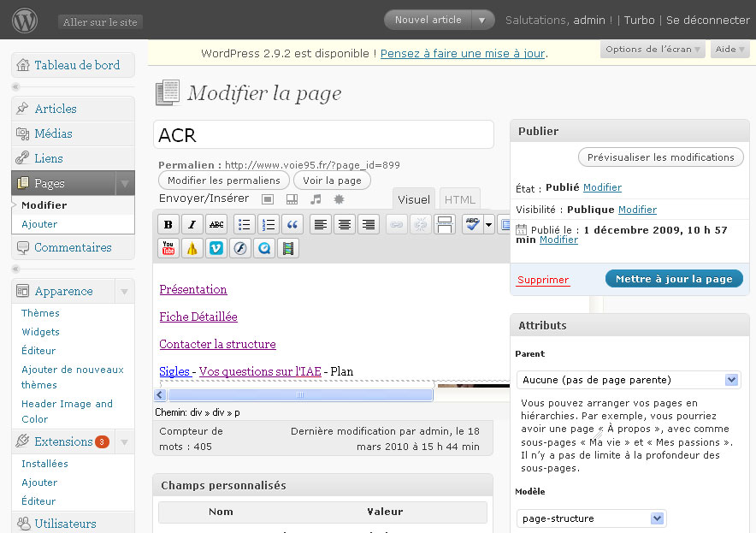Switch to the Visuel editor tab
Screen dimensions: 756x533
413,198
